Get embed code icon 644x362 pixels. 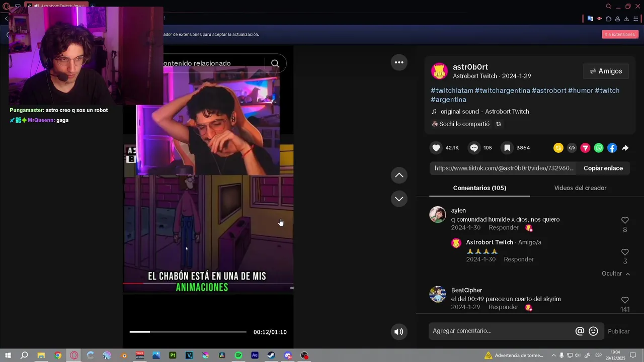[x=572, y=148]
